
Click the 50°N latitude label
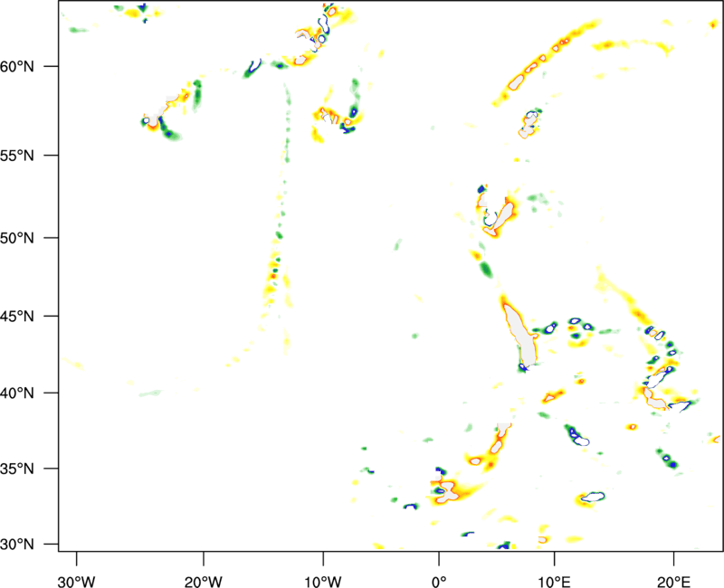point(17,239)
